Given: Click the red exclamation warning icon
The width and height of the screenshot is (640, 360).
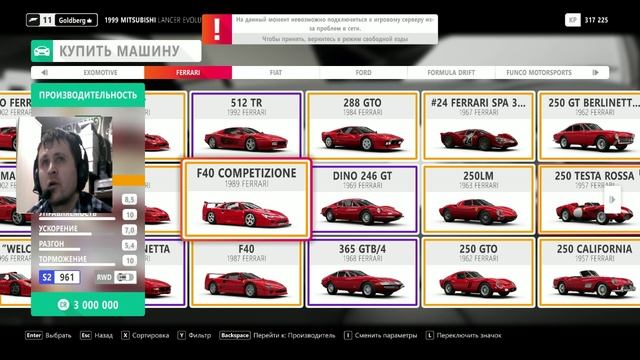Looking at the screenshot, I should (x=217, y=29).
